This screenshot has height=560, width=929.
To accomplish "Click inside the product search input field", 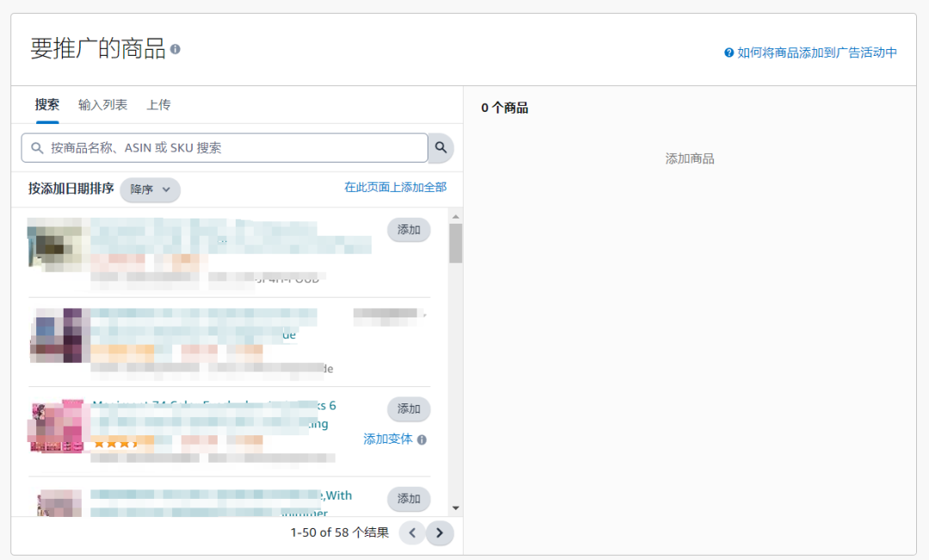I will (x=224, y=147).
